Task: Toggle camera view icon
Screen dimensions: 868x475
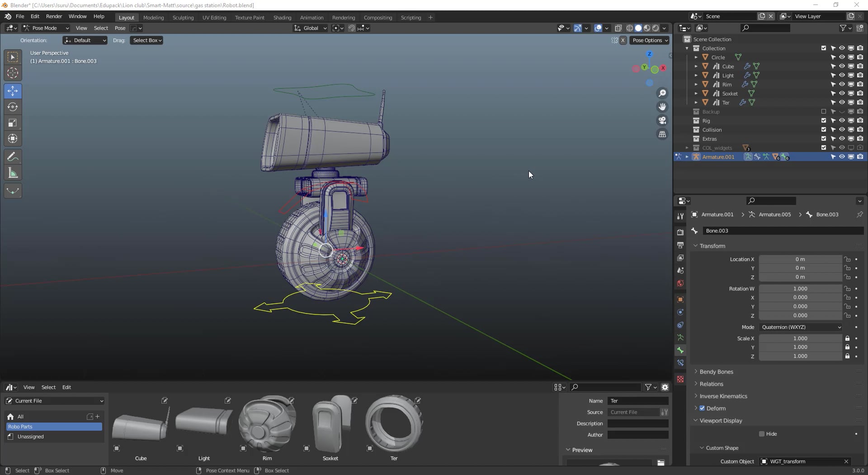Action: (662, 120)
